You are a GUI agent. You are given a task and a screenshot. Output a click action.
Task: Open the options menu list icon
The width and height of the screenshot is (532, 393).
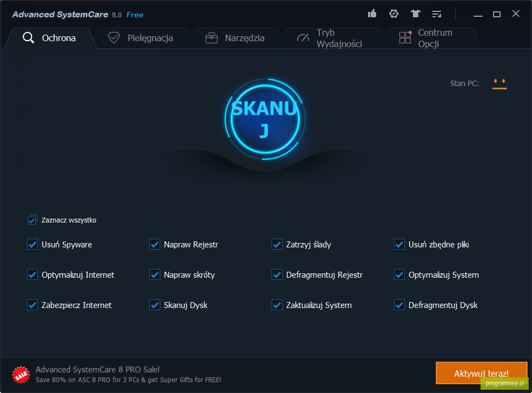click(x=437, y=14)
